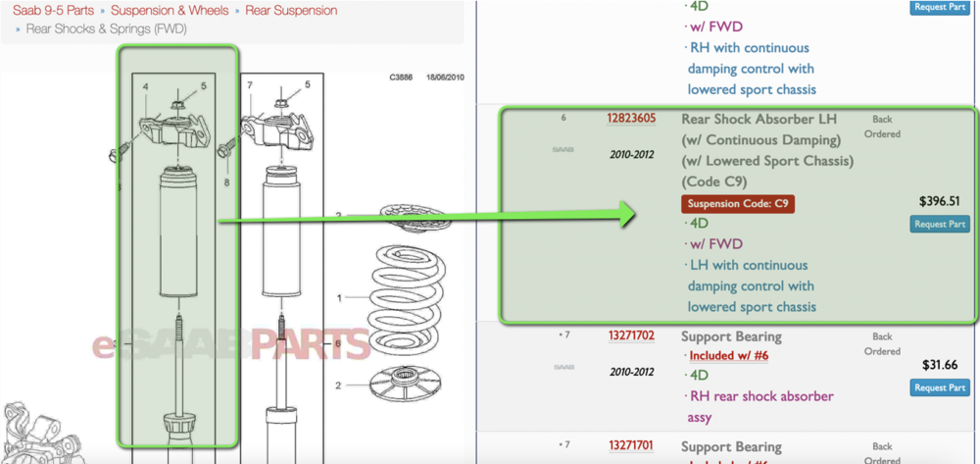Viewport: 980px width, 464px height.
Task: Click the coil spring in the diagram
Action: pos(408,303)
